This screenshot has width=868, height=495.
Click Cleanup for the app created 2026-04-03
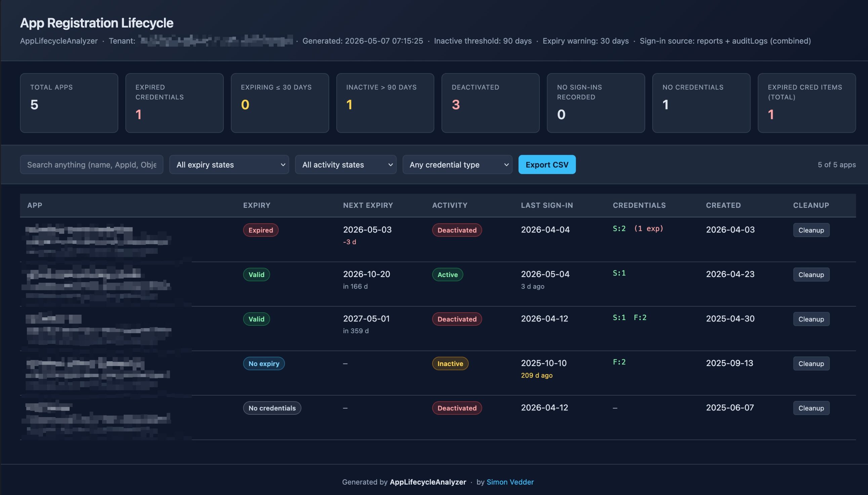point(811,230)
